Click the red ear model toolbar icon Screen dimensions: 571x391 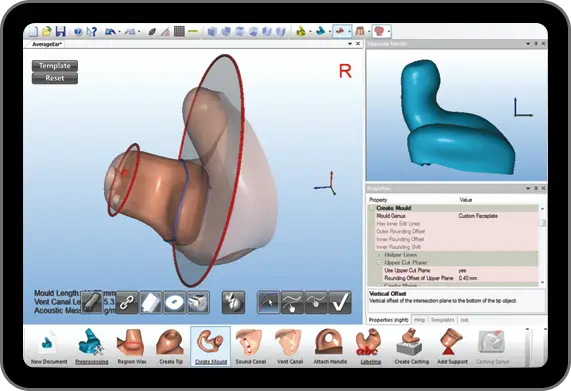379,31
